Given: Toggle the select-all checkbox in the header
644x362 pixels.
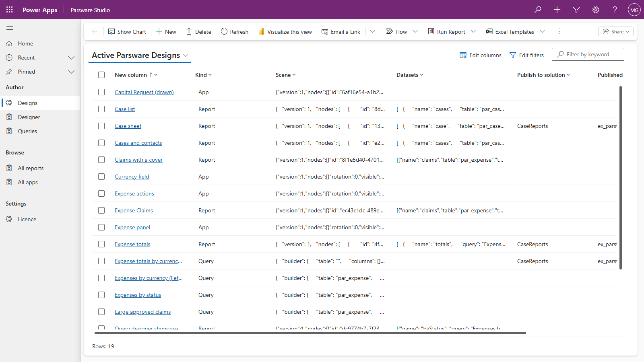Looking at the screenshot, I should pyautogui.click(x=101, y=75).
